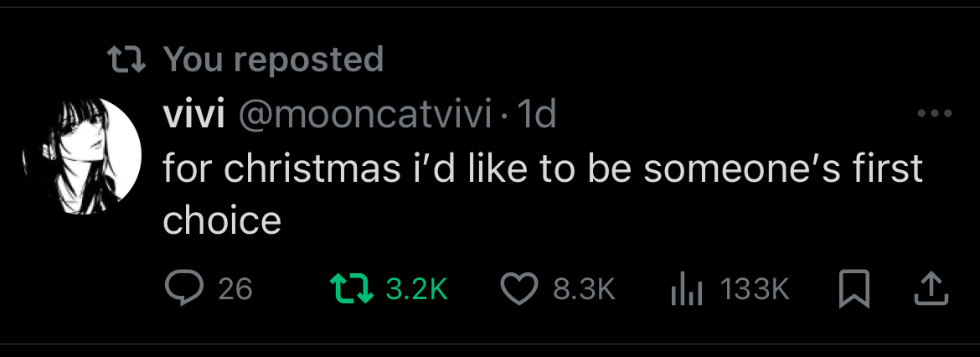Screen dimensions: 980x357
Task: Open vivi's profile picture
Action: click(x=92, y=155)
